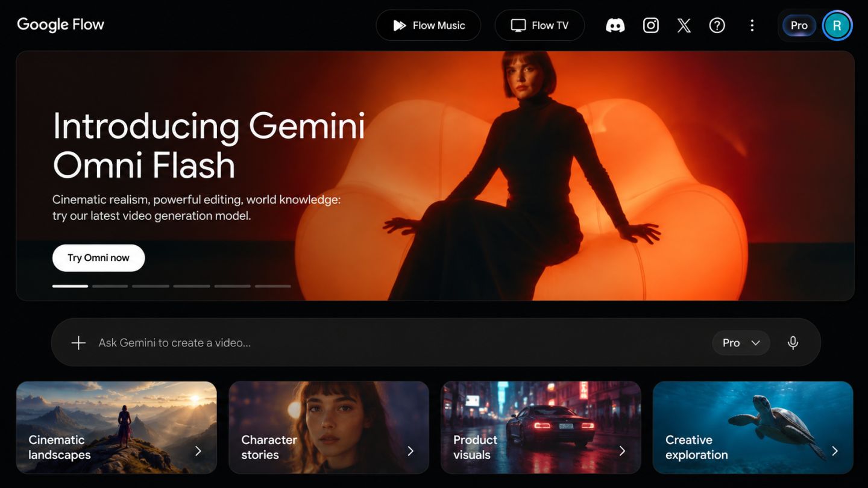The width and height of the screenshot is (868, 488).
Task: Open the X (Twitter) icon link
Action: point(684,25)
